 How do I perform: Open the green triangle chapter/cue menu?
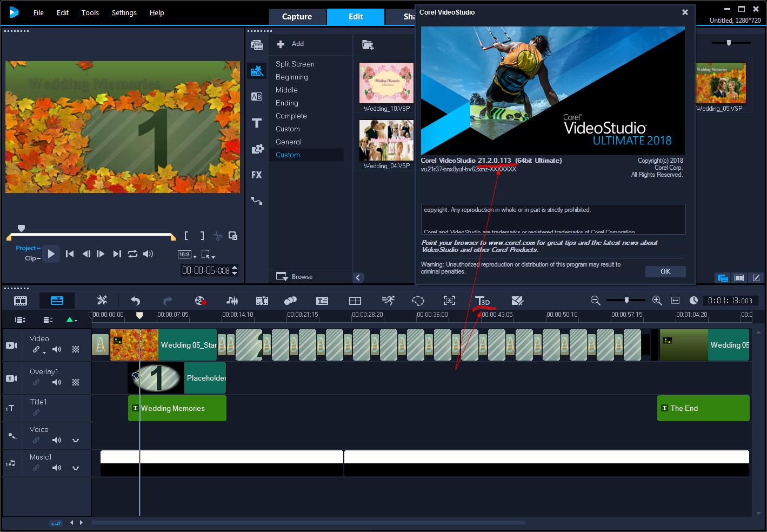click(x=71, y=320)
